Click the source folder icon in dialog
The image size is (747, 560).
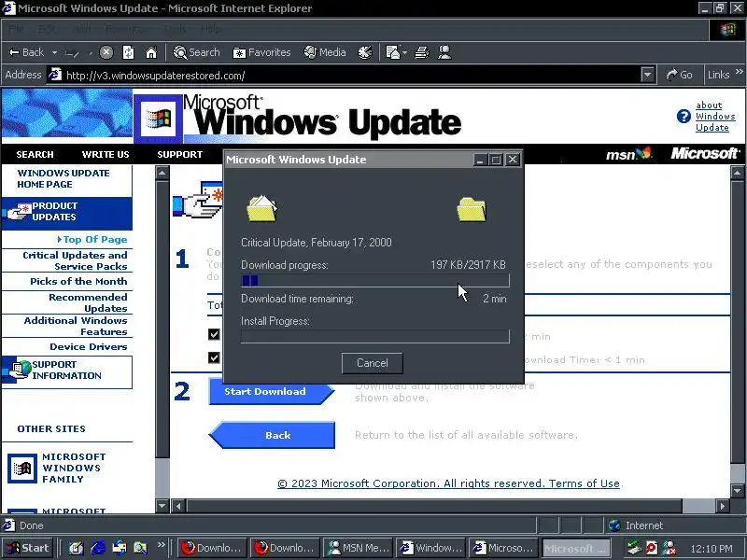pos(261,208)
